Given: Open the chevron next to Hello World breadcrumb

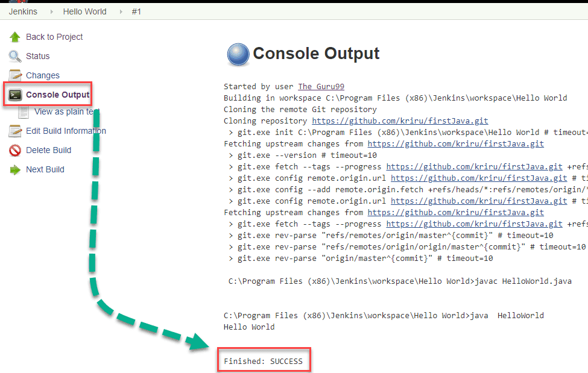Looking at the screenshot, I should (x=120, y=11).
